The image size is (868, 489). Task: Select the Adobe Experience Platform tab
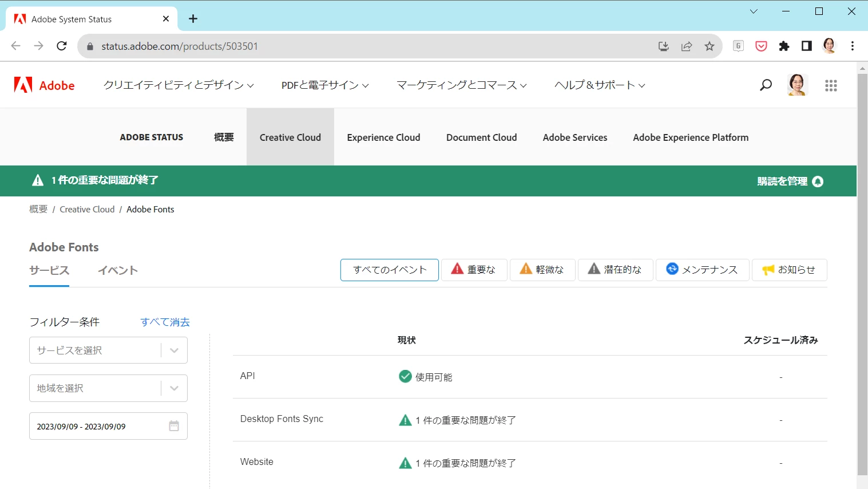point(691,137)
